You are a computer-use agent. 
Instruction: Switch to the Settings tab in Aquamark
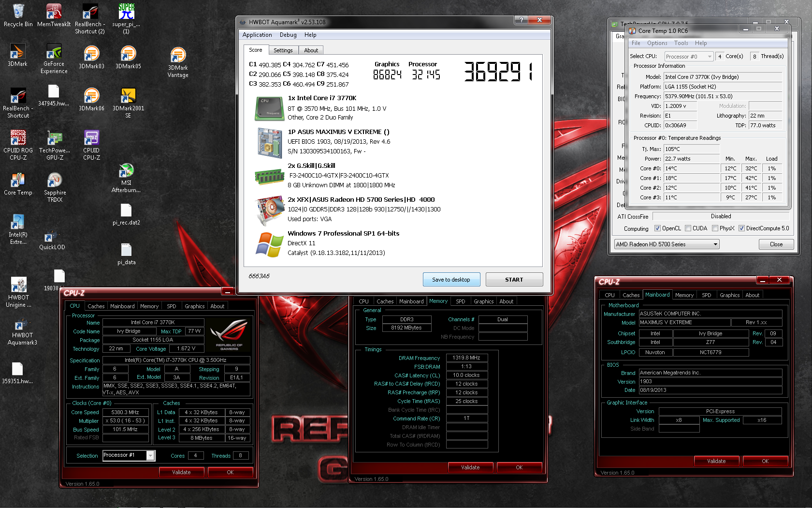click(283, 50)
